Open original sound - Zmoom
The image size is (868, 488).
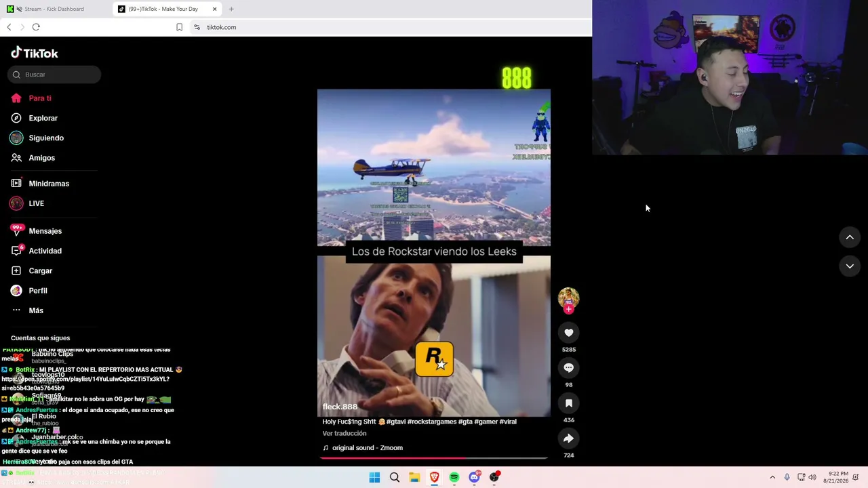click(x=367, y=448)
